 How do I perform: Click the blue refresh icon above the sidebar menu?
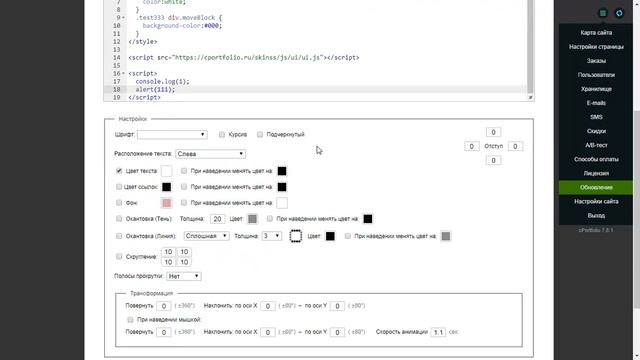[619, 13]
